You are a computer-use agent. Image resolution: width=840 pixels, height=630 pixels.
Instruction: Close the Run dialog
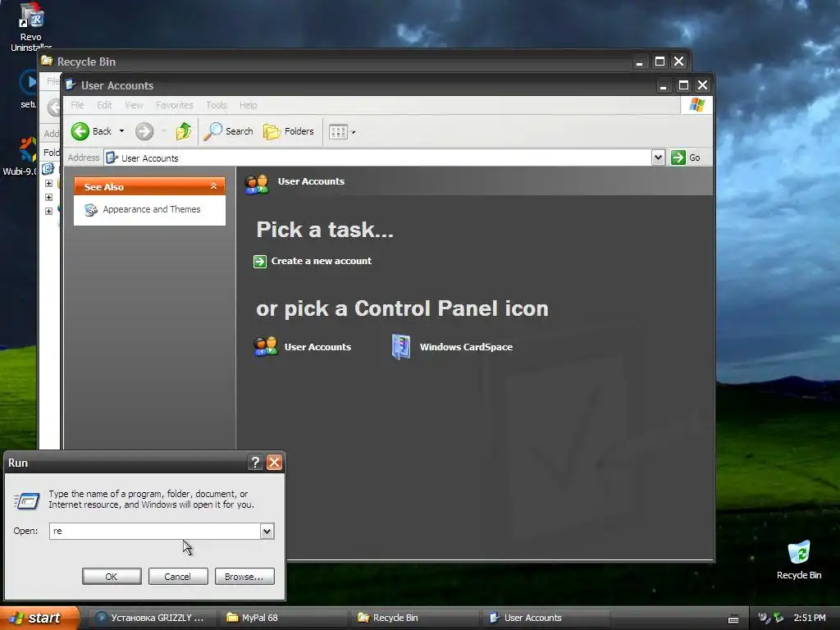click(x=274, y=463)
